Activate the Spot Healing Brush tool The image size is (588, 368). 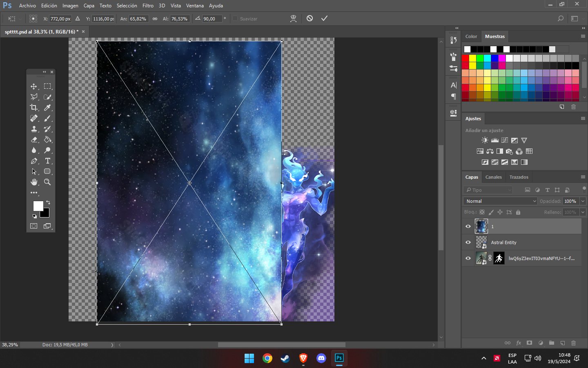point(34,118)
